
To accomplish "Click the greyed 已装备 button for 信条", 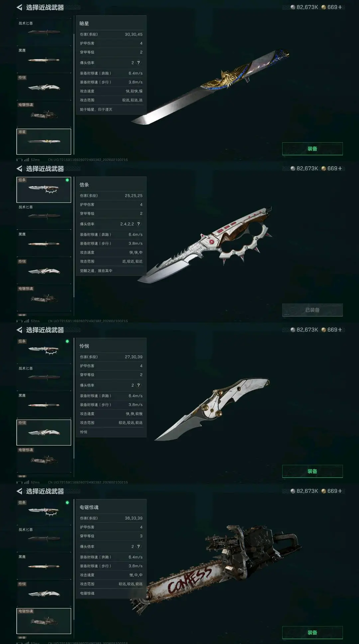I will [312, 310].
